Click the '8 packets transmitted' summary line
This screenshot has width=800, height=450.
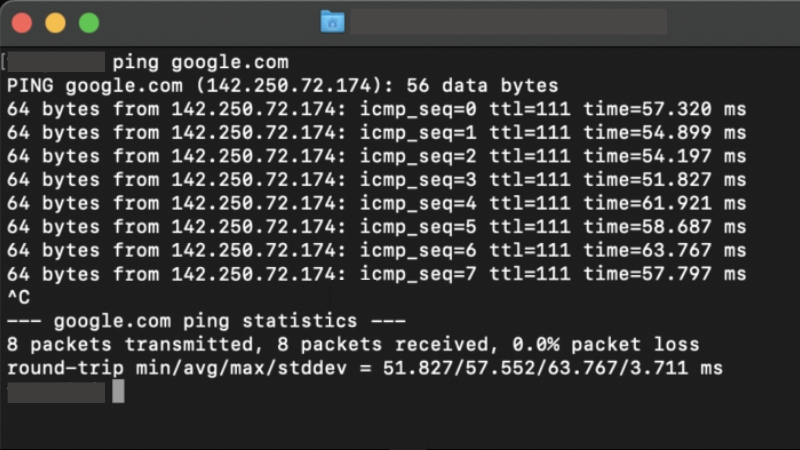click(353, 344)
